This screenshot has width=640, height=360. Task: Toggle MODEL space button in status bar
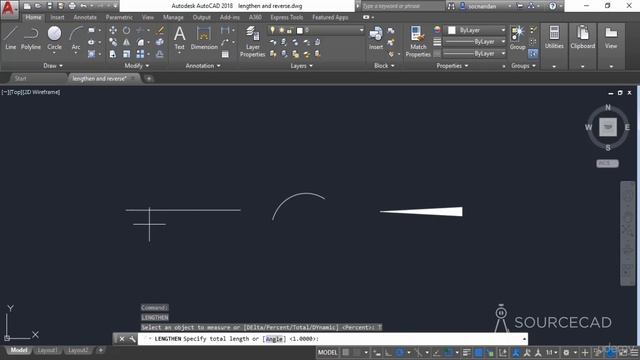[327, 352]
